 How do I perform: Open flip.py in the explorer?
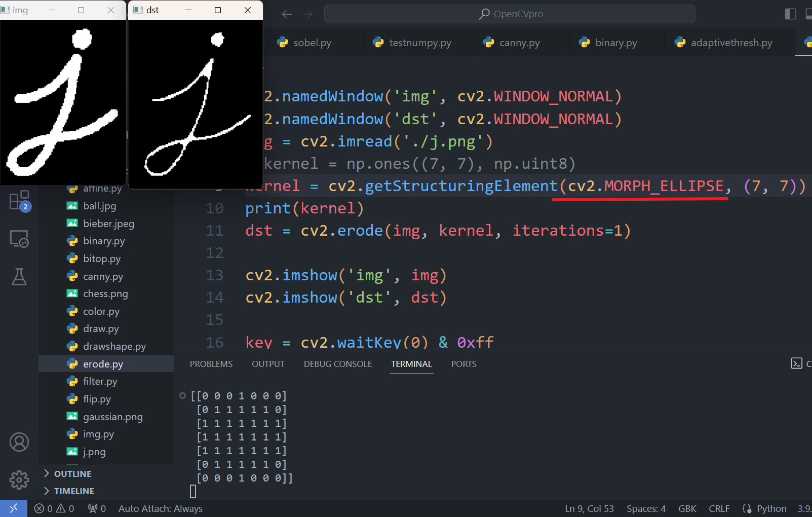106,399
